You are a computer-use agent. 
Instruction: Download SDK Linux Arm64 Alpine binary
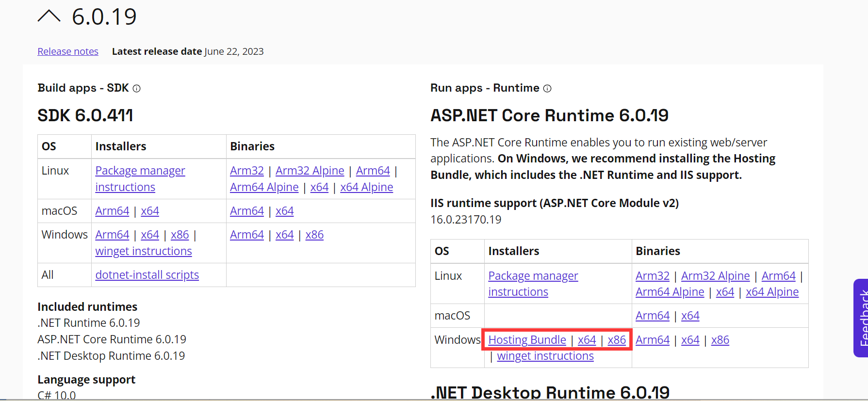[264, 187]
